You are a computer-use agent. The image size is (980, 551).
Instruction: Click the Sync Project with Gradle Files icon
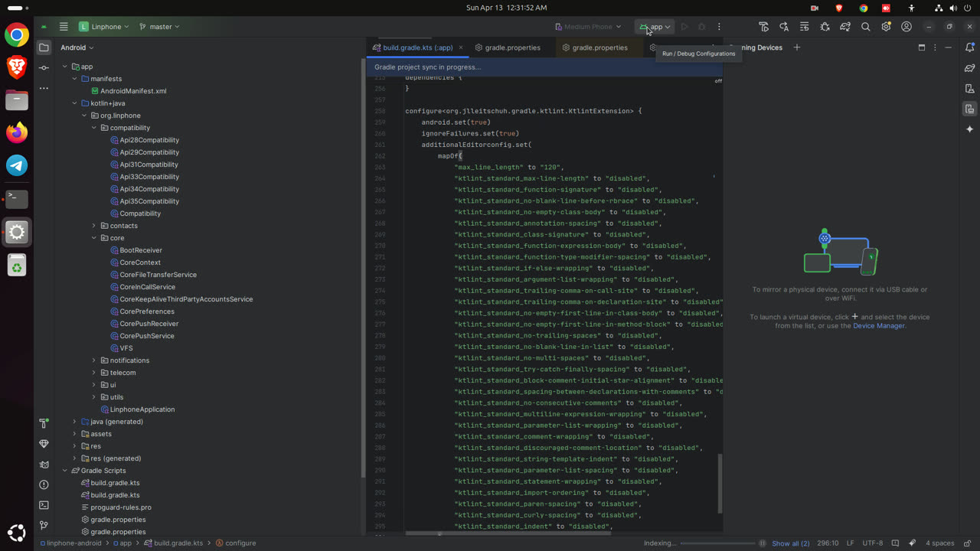845,27
